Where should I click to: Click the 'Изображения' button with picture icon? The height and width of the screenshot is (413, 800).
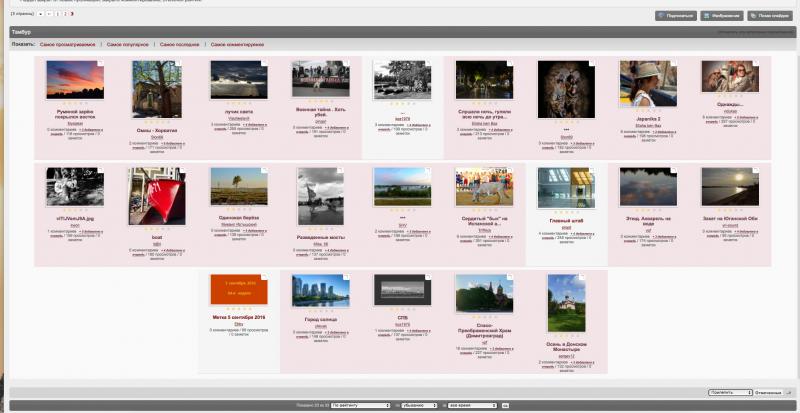point(722,16)
